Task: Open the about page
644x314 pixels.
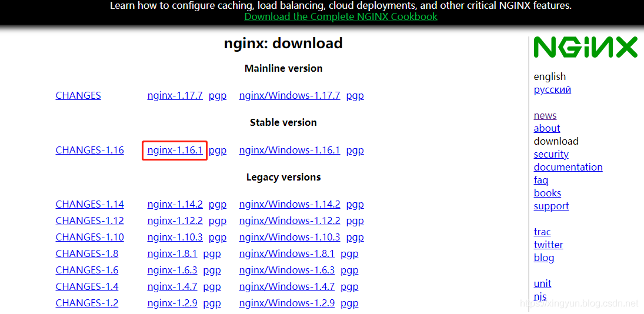Action: click(x=546, y=128)
